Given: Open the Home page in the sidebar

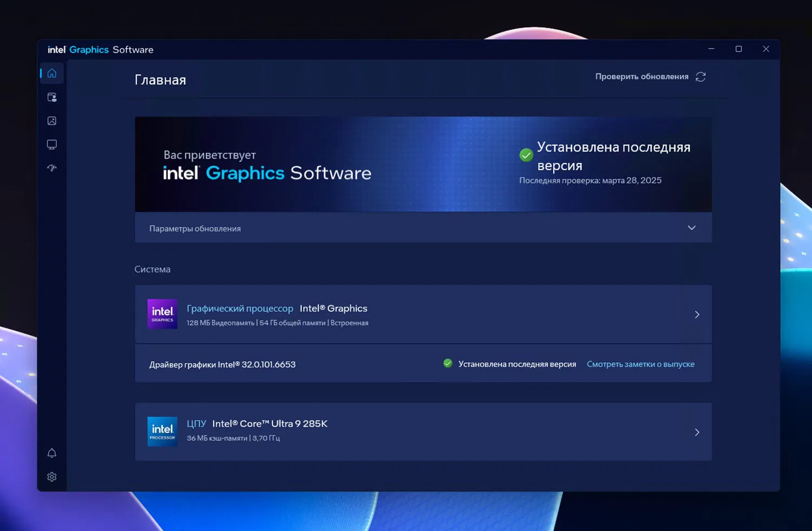Looking at the screenshot, I should pos(52,73).
